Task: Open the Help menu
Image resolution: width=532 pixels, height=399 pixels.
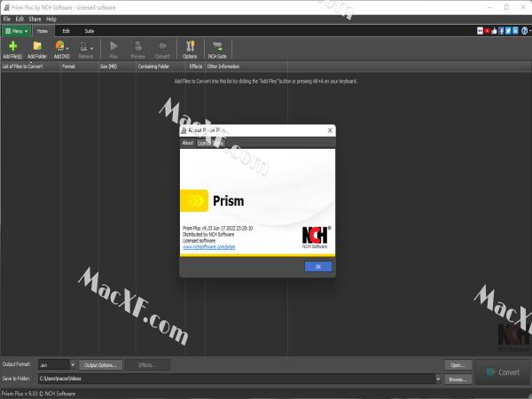Action: (x=51, y=19)
